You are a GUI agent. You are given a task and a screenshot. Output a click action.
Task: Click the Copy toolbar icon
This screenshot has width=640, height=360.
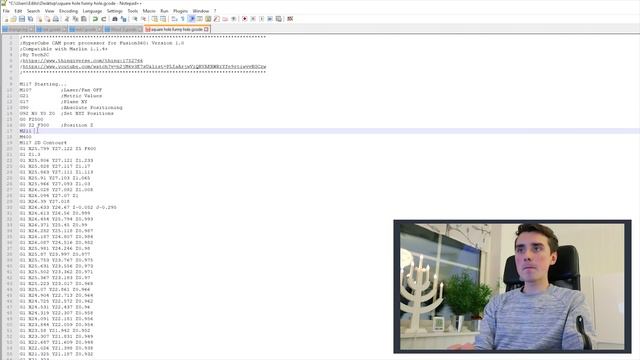pos(75,19)
